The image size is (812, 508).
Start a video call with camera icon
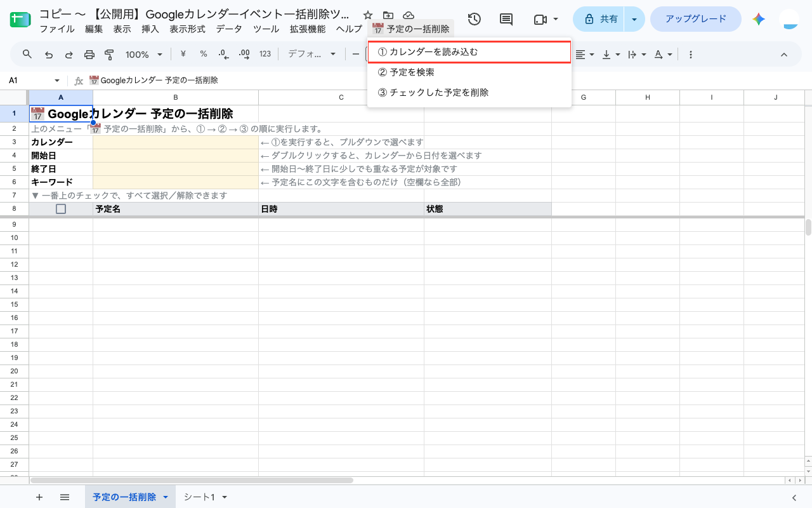(540, 19)
